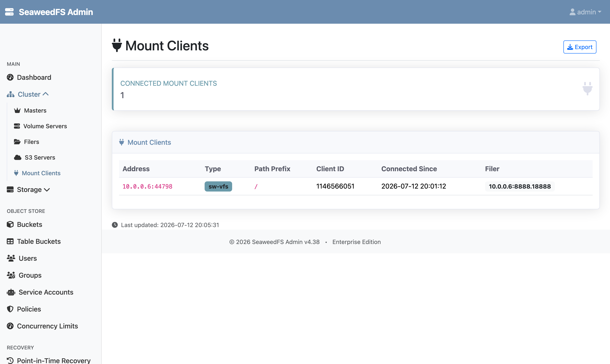This screenshot has width=610, height=364.
Task: Click the plug icon in table card header
Action: click(x=122, y=142)
